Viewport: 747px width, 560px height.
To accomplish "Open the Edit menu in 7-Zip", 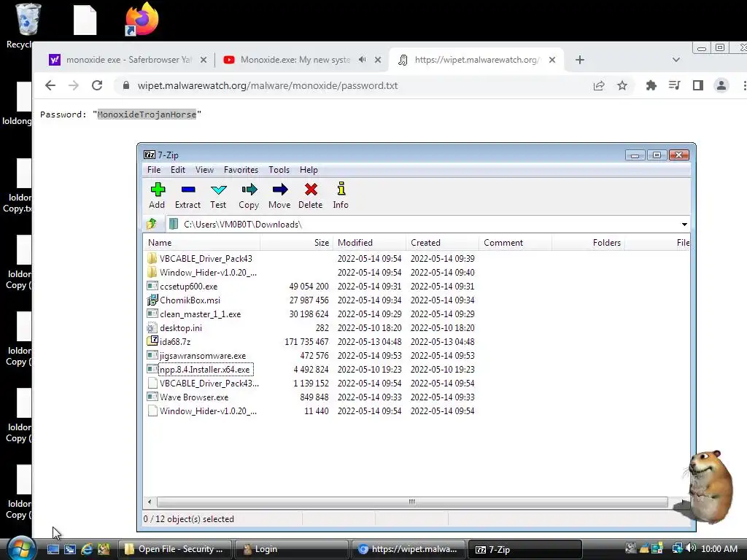I will [x=178, y=170].
